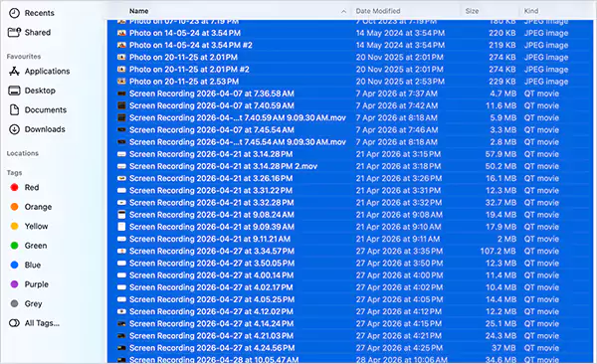Viewport: 597px width, 364px height.
Task: Sort by the Size column header
Action: pyautogui.click(x=472, y=11)
